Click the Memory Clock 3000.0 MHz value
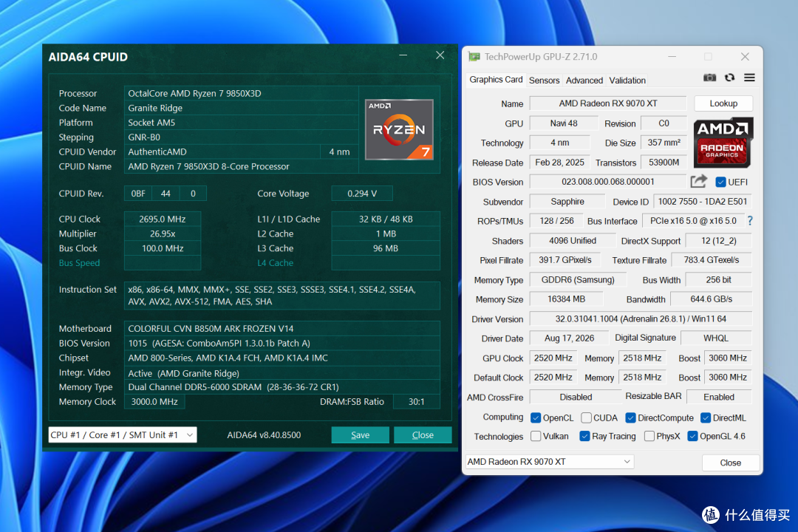 click(x=154, y=402)
